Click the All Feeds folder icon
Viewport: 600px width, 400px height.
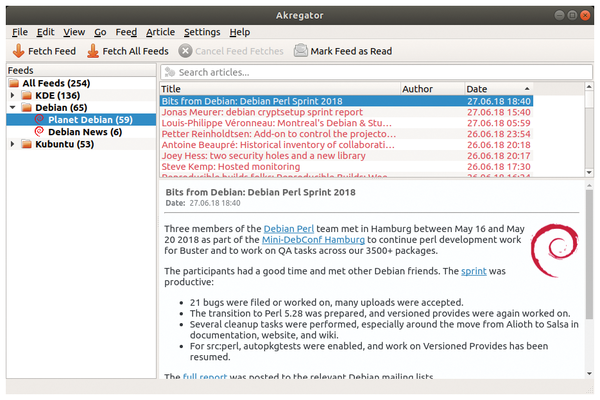pyautogui.click(x=14, y=83)
